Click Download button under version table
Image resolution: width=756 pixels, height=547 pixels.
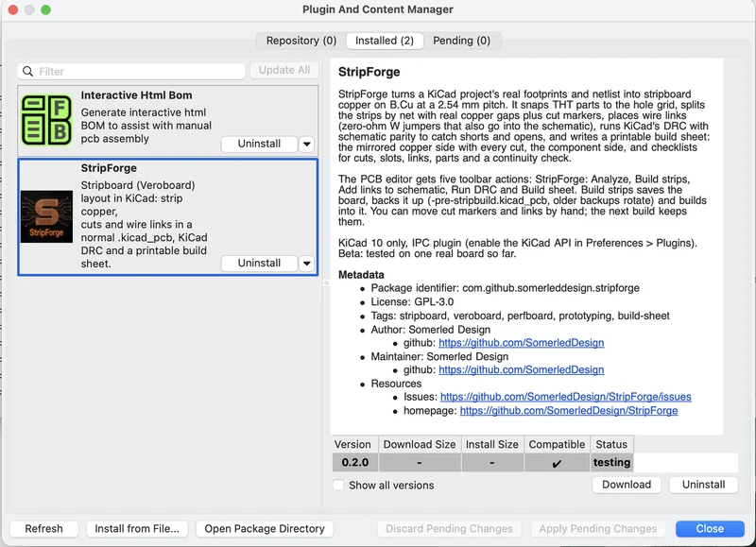(627, 485)
